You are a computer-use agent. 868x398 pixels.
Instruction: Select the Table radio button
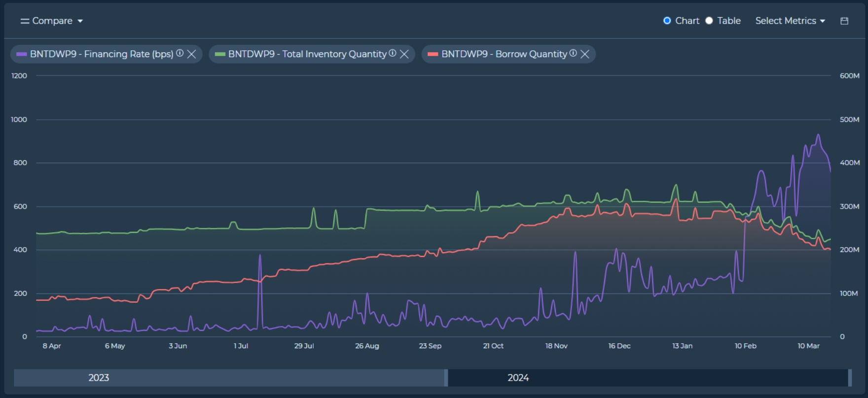[709, 21]
